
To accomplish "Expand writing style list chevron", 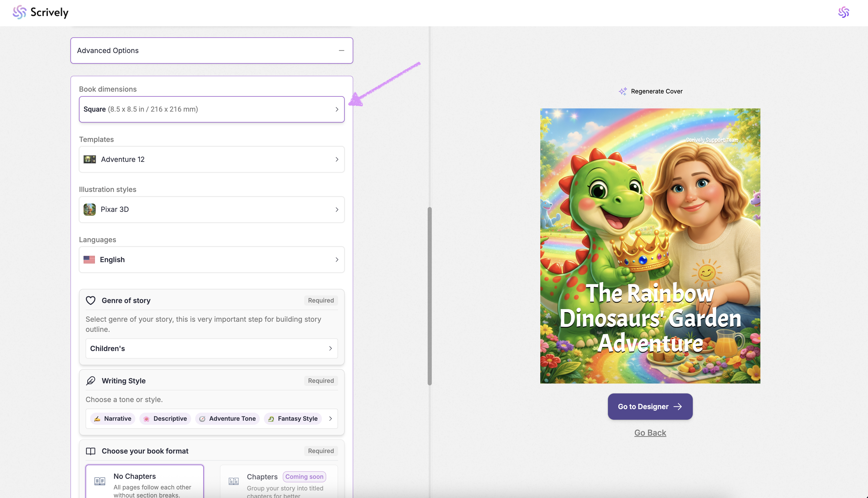I will coord(330,419).
